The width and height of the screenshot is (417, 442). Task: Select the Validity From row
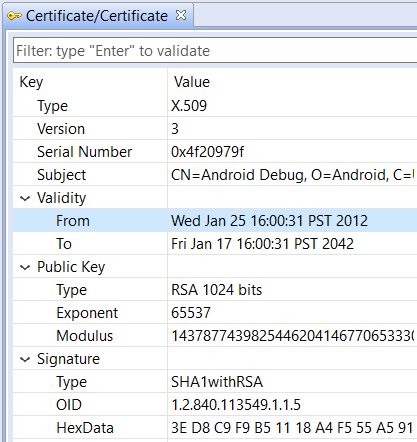coord(215,221)
